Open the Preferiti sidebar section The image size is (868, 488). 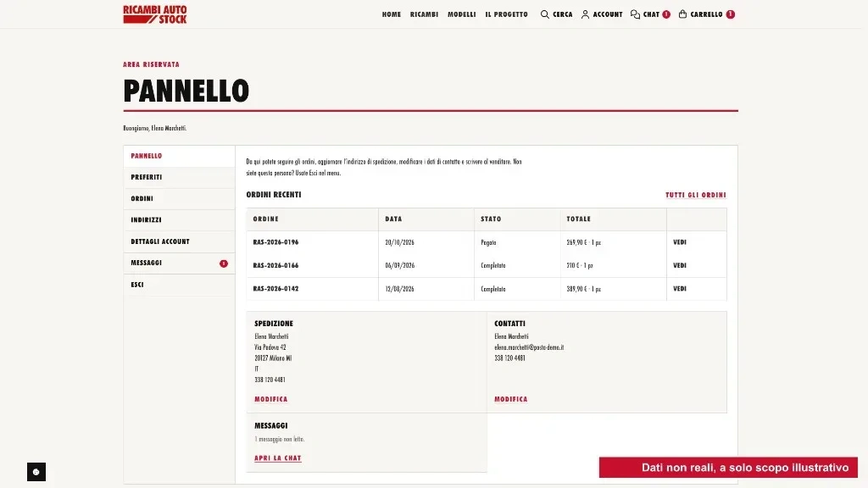180,178
